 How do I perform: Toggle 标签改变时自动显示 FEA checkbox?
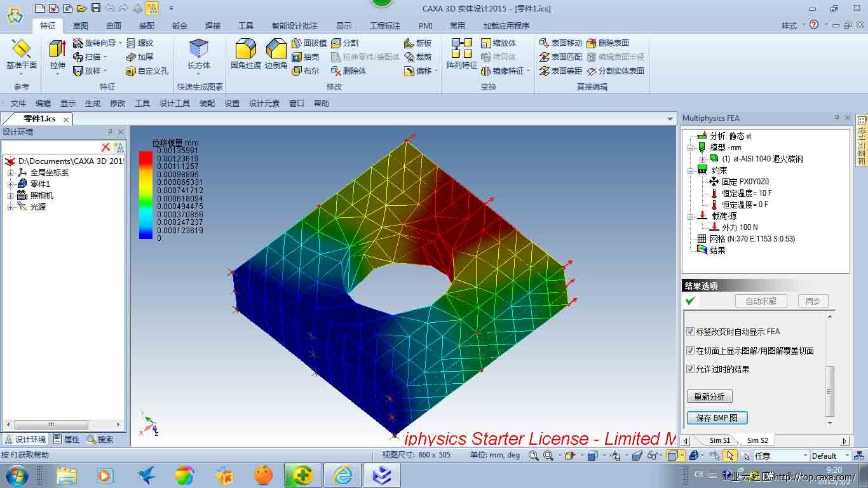(x=691, y=331)
